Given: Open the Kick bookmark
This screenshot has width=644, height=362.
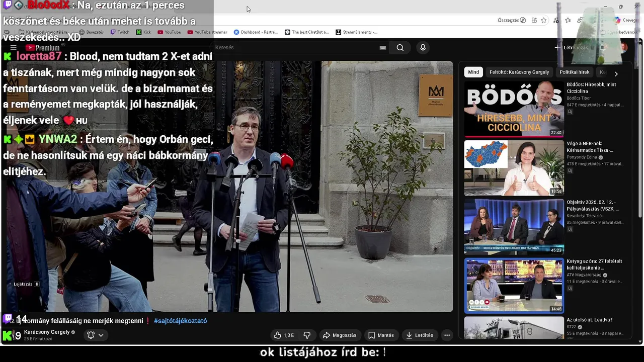Looking at the screenshot, I should 143,32.
